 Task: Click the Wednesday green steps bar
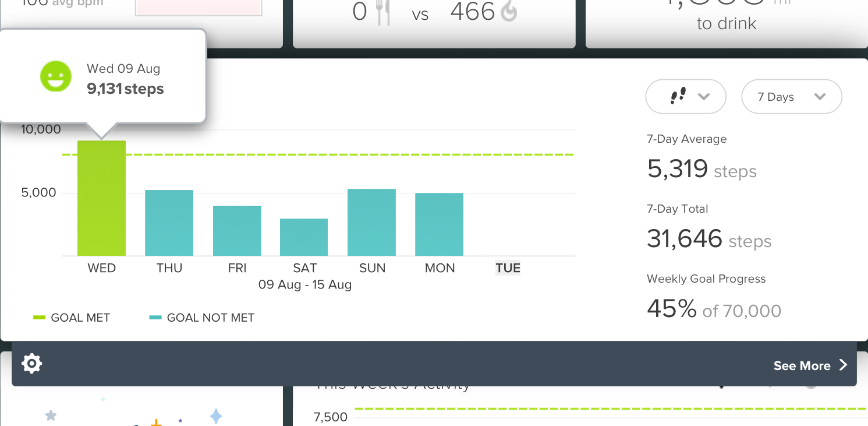click(101, 198)
